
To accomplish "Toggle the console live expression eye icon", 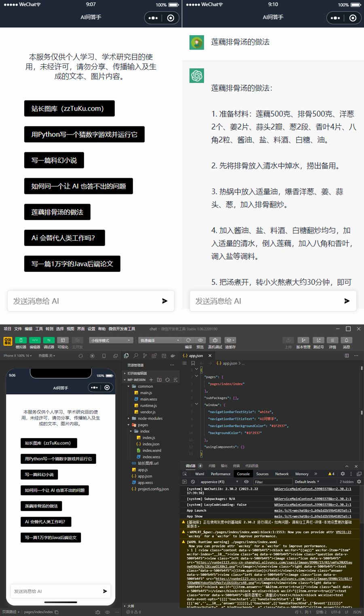I will click(x=246, y=482).
